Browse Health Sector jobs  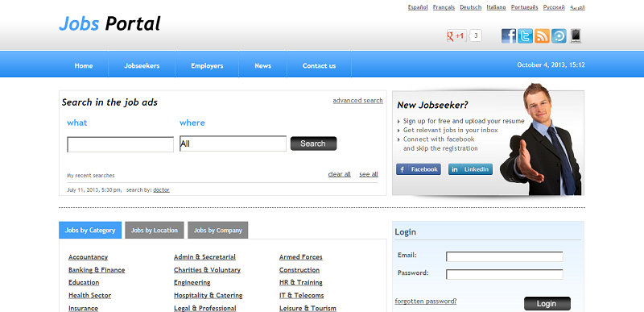[x=89, y=296]
